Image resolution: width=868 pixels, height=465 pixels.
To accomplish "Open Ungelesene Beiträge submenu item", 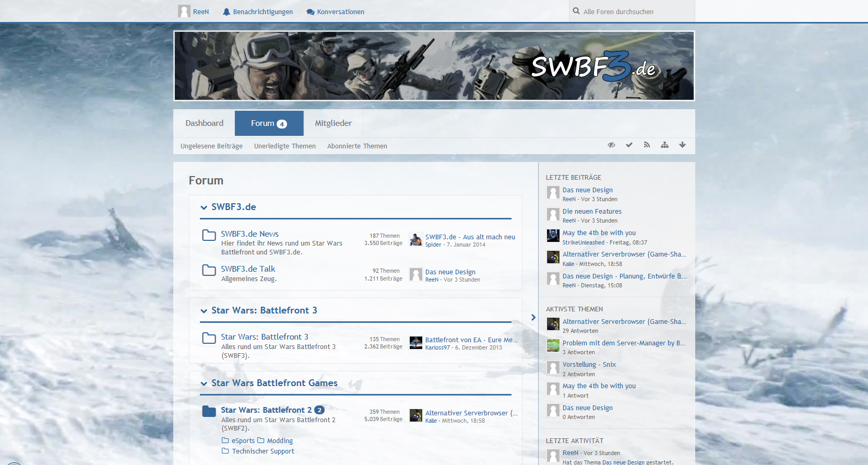I will 211,146.
